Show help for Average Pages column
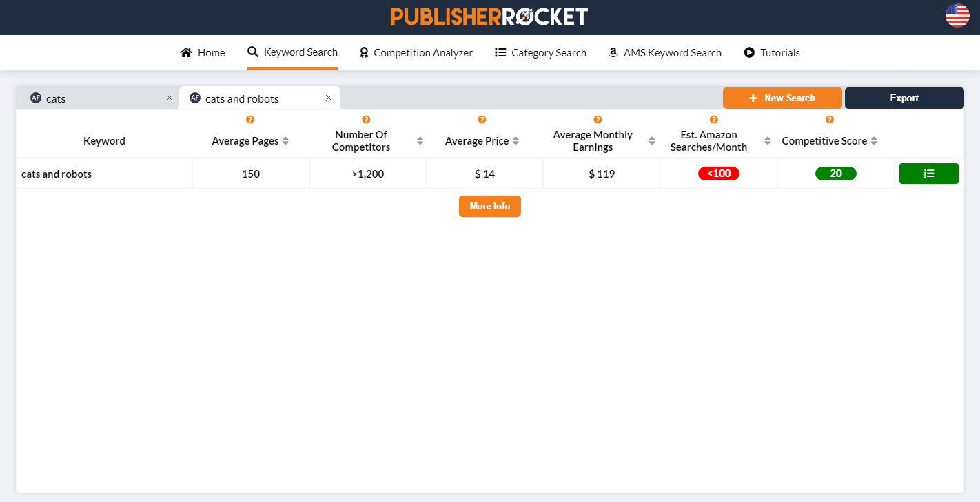Screen dimensions: 980x502 point(250,120)
